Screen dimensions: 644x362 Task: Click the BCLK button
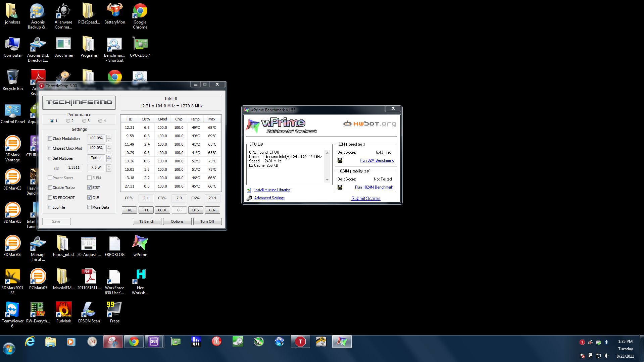pyautogui.click(x=162, y=210)
